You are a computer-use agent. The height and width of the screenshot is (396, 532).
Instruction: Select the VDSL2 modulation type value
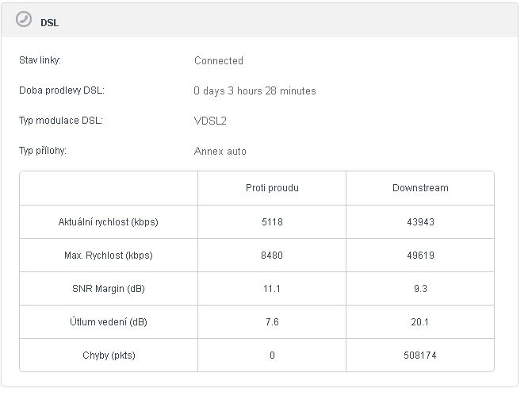210,121
